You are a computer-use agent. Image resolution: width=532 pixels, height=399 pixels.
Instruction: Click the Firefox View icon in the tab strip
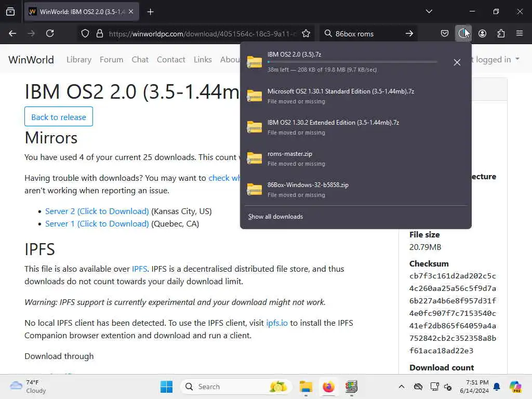10,11
